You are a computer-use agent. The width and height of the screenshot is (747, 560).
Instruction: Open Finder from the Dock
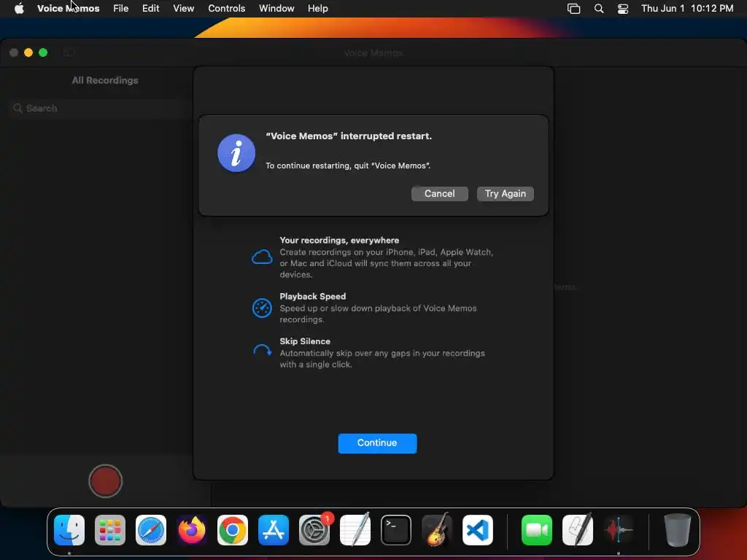pyautogui.click(x=69, y=530)
